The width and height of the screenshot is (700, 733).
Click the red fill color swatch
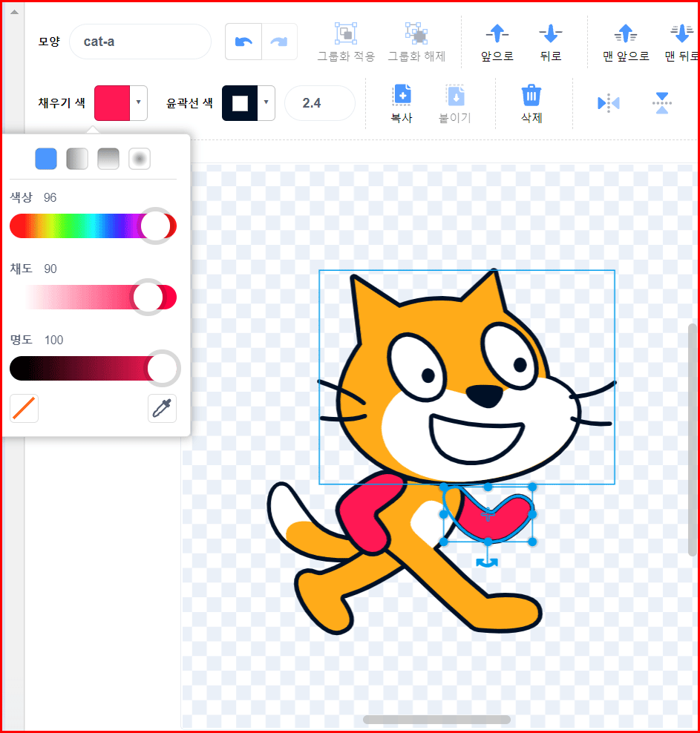(112, 103)
